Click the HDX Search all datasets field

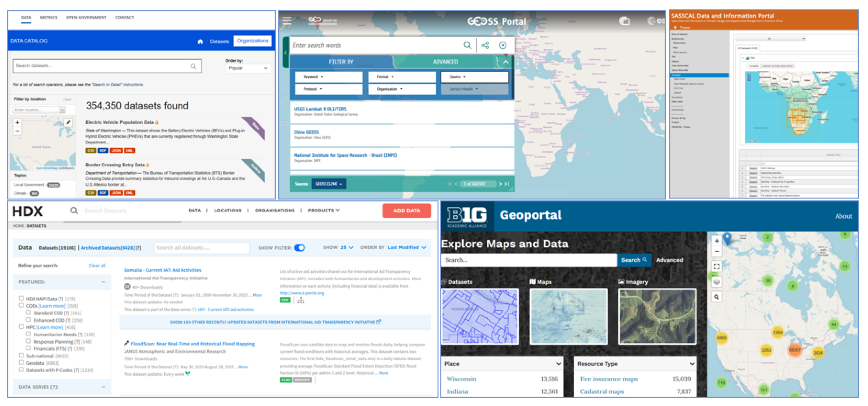[202, 248]
